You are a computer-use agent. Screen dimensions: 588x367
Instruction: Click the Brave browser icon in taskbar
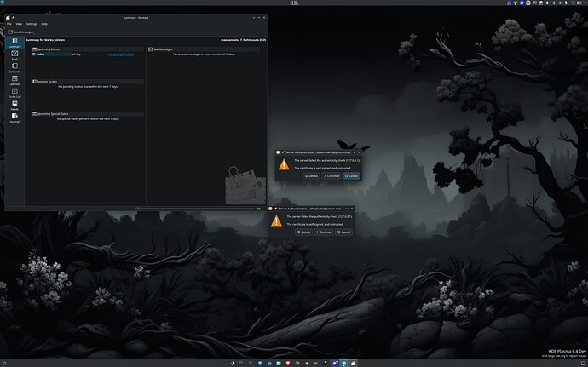point(288,363)
